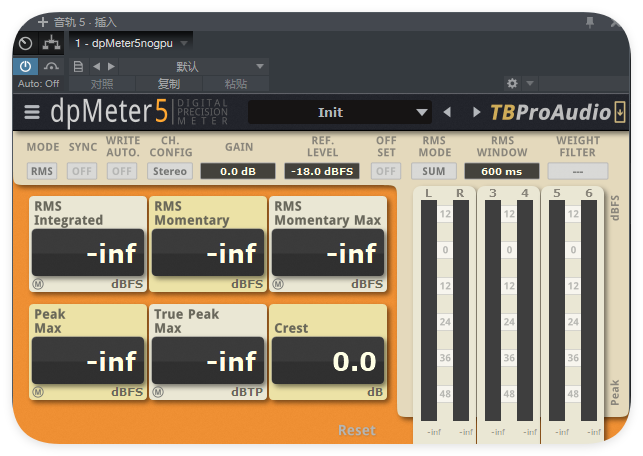Click the RMS Momentary Max -inf display
This screenshot has height=456, width=643.
click(328, 253)
